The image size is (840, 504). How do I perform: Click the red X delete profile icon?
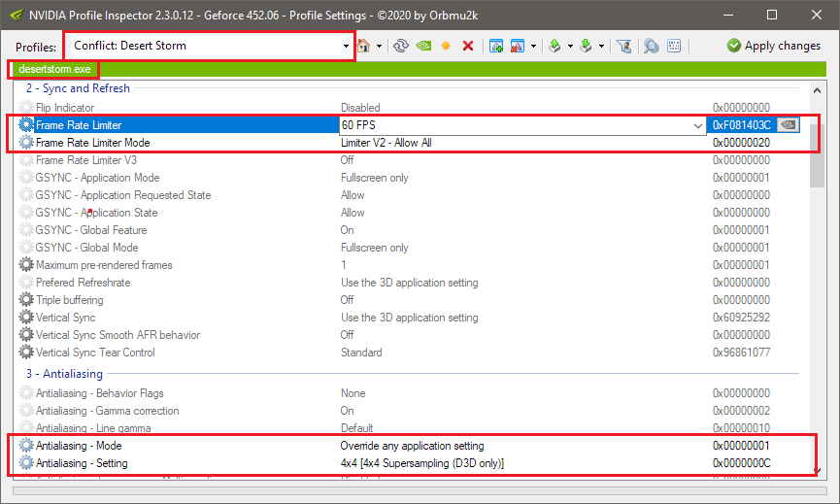tap(468, 46)
